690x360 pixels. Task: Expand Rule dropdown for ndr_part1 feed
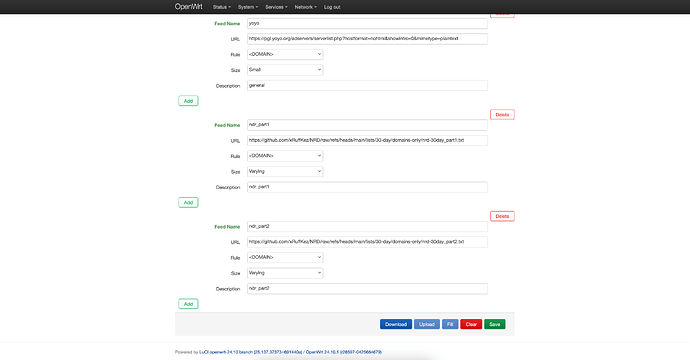pos(285,156)
